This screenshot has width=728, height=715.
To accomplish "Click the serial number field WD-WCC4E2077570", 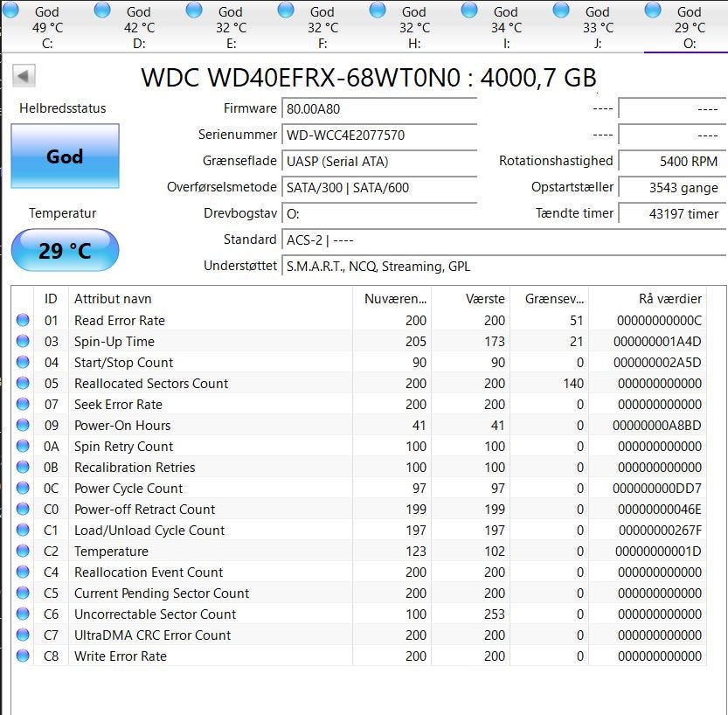I will click(379, 135).
